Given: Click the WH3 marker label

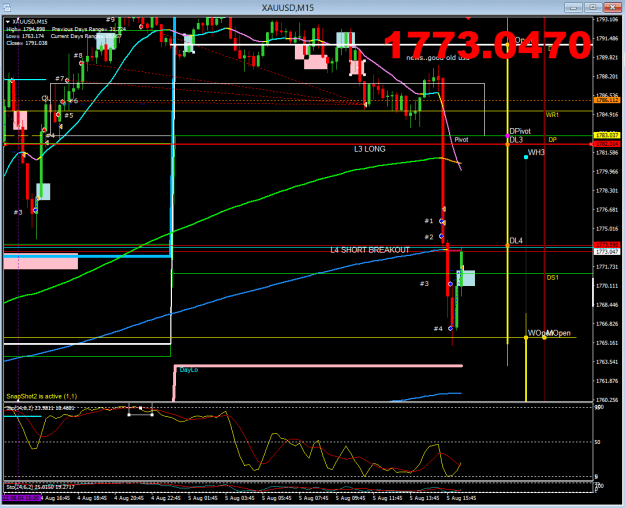Looking at the screenshot, I should [x=536, y=152].
